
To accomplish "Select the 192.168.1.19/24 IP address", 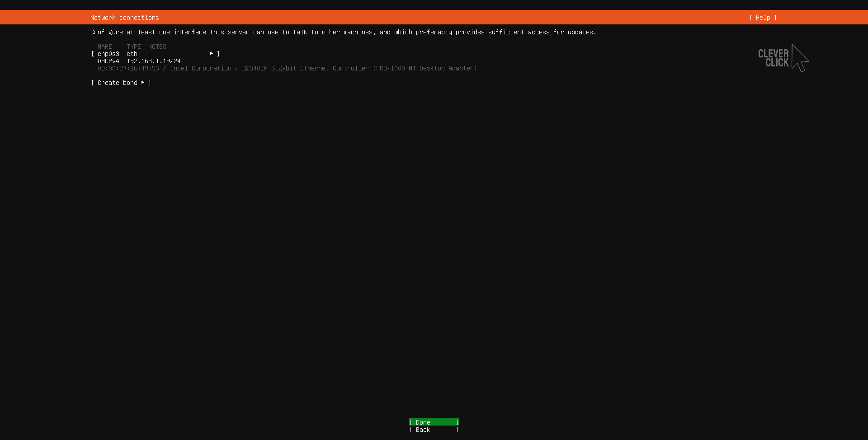I will click(154, 61).
